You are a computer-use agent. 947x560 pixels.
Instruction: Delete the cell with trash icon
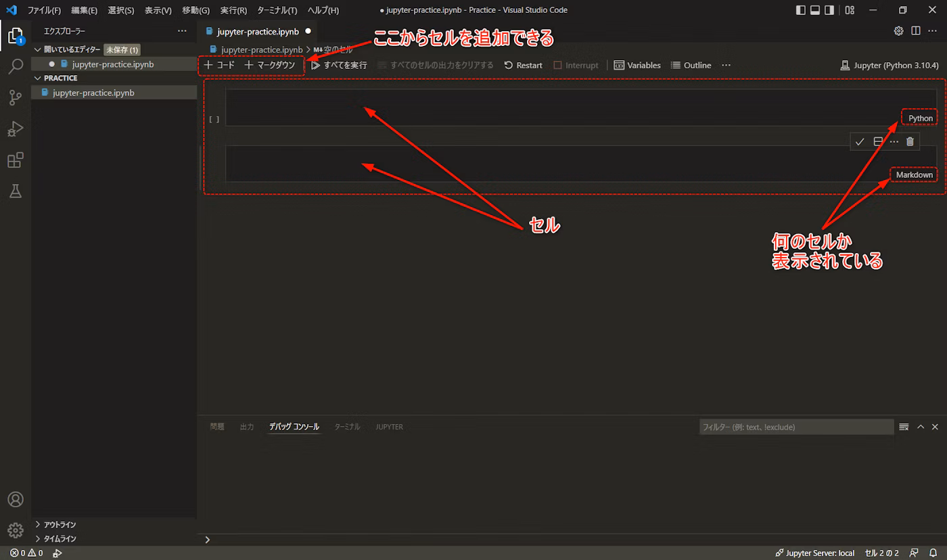click(x=910, y=141)
